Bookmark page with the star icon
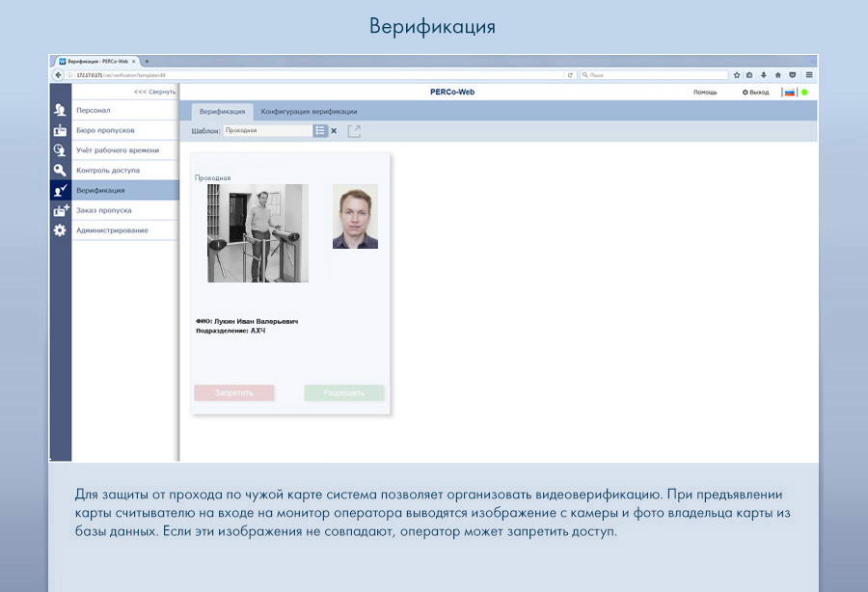 tap(737, 74)
